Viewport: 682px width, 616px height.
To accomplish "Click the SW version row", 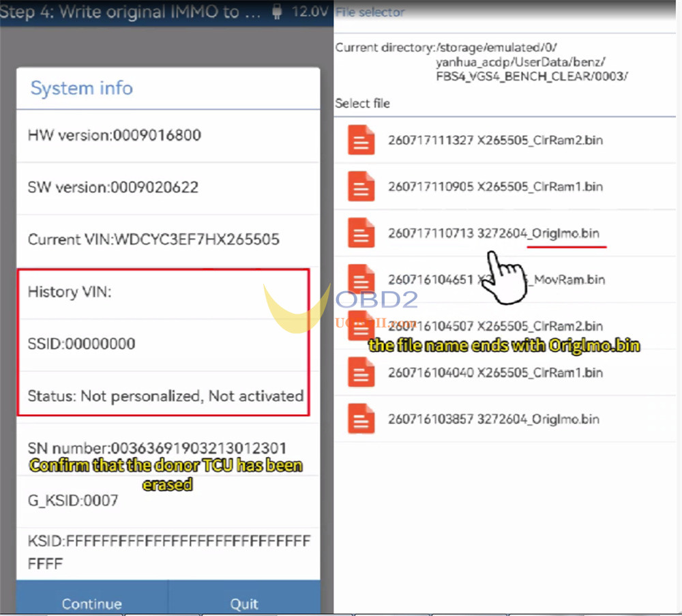I will (168, 188).
